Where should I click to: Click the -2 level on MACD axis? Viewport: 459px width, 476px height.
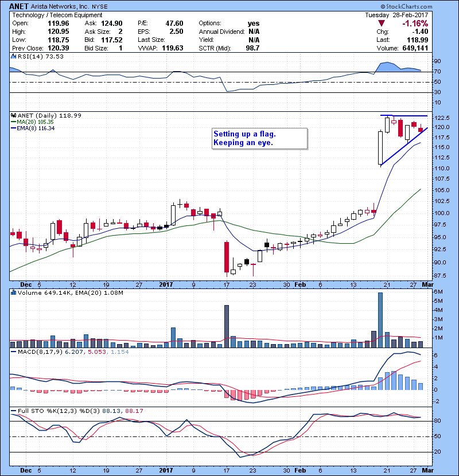[435, 401]
